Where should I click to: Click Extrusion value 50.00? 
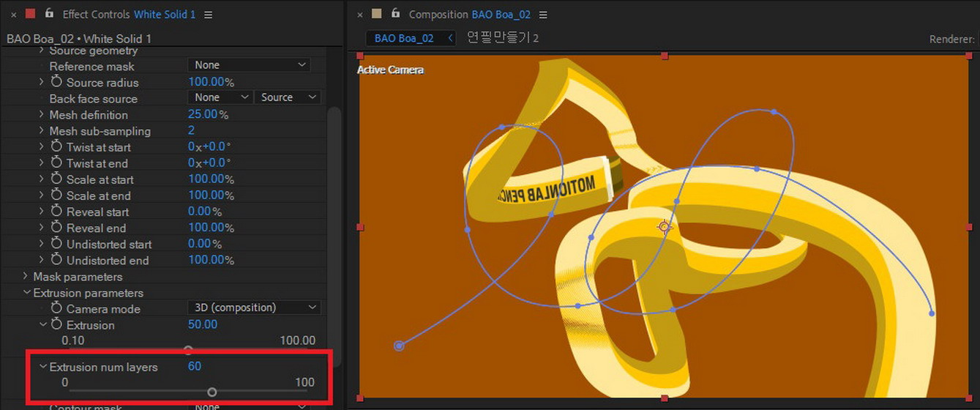tap(203, 324)
